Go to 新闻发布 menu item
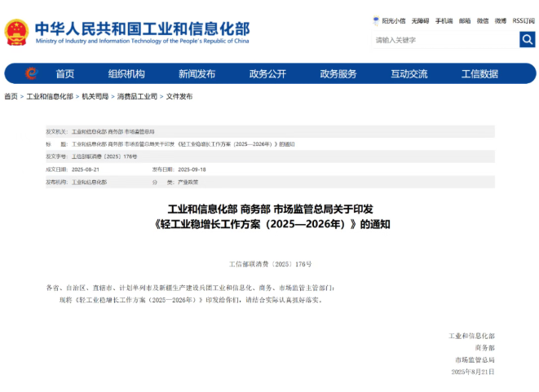 point(197,74)
